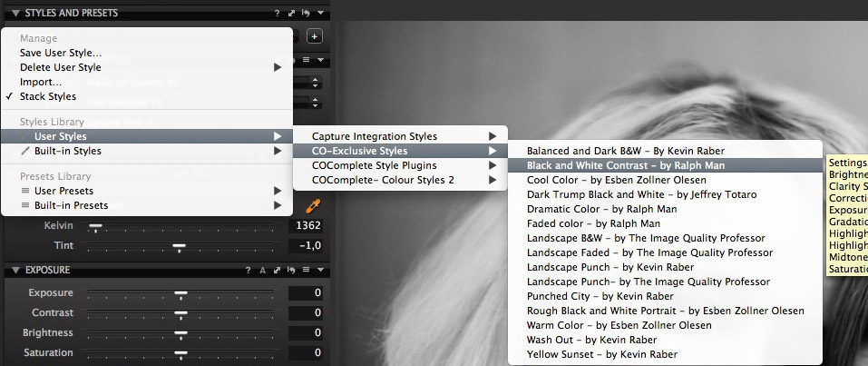Click the Tint slider handle

pos(179,246)
